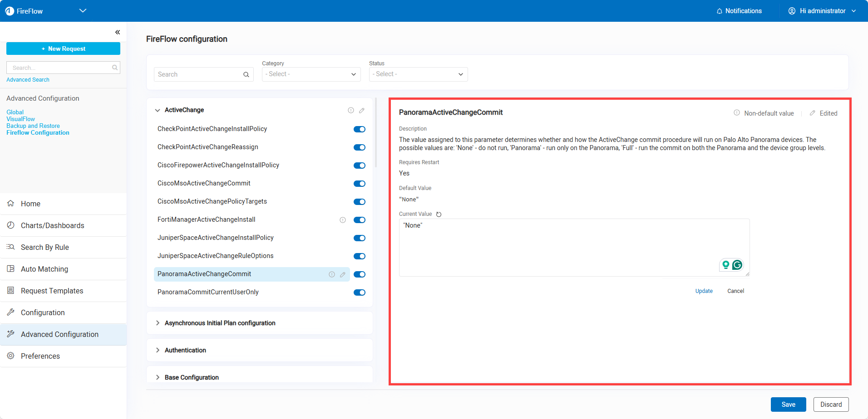Click the Save button
Image resolution: width=868 pixels, height=419 pixels.
(788, 404)
